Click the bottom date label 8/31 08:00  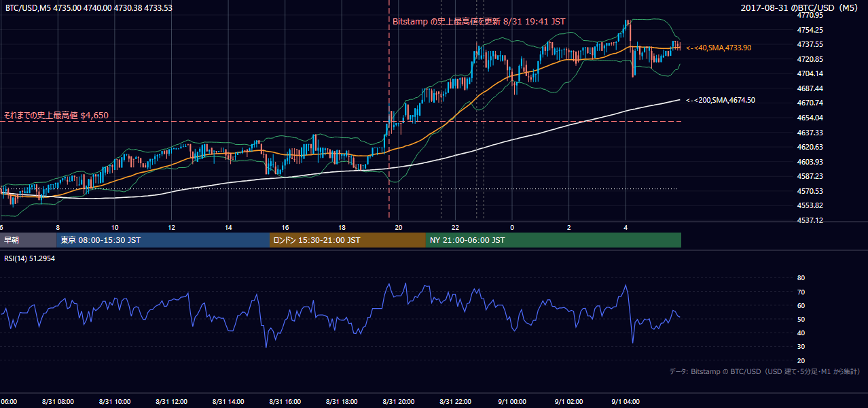coord(57,402)
